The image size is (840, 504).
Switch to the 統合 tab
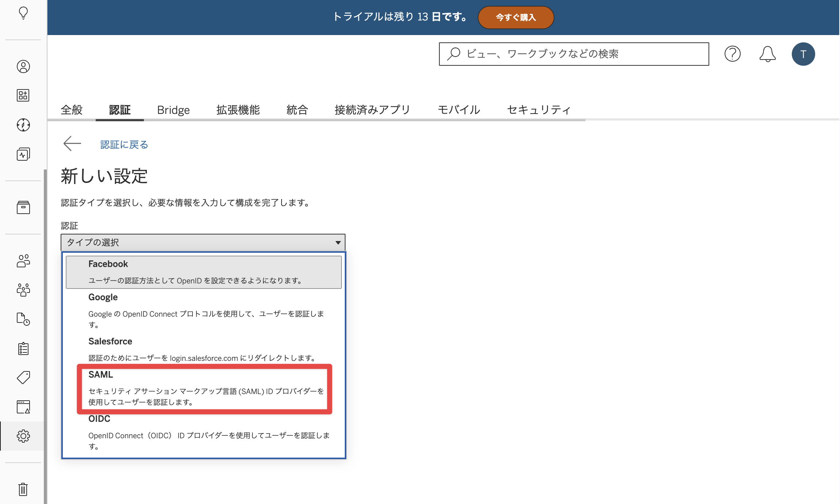297,110
